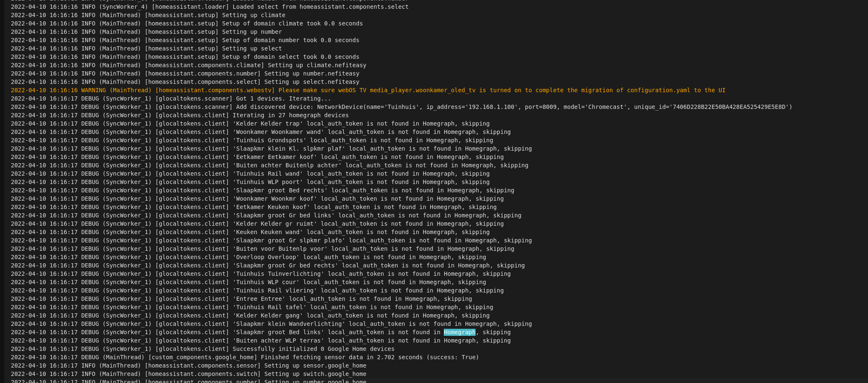Click the 'Tuinhuis Rail tafel' log entry
Screen dimensions: 868x383
(252, 307)
